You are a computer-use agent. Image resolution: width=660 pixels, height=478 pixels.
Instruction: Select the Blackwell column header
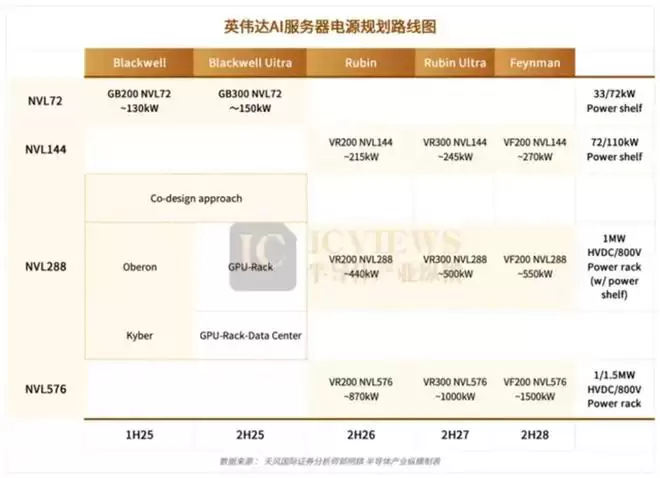click(x=139, y=62)
